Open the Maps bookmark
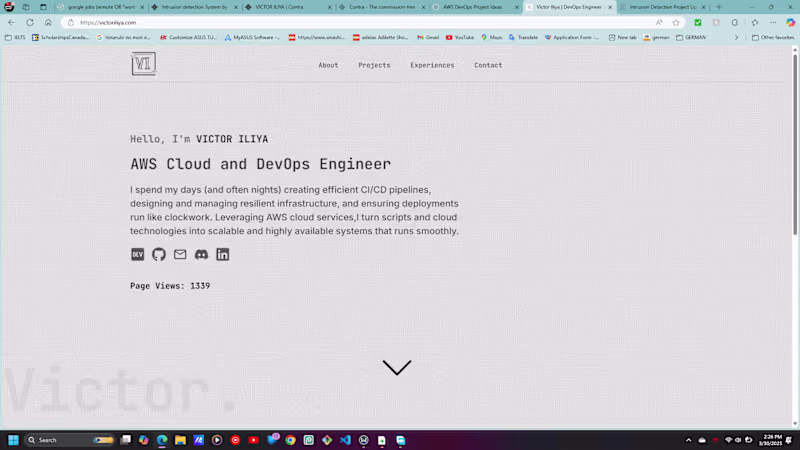Viewport: 800px width, 450px height. pyautogui.click(x=491, y=37)
